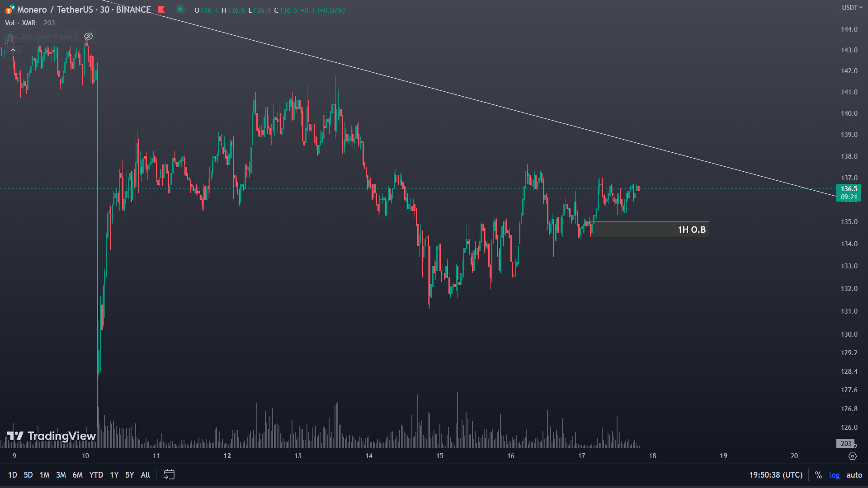Select the 5Y date range
This screenshot has width=868, height=488.
[130, 475]
